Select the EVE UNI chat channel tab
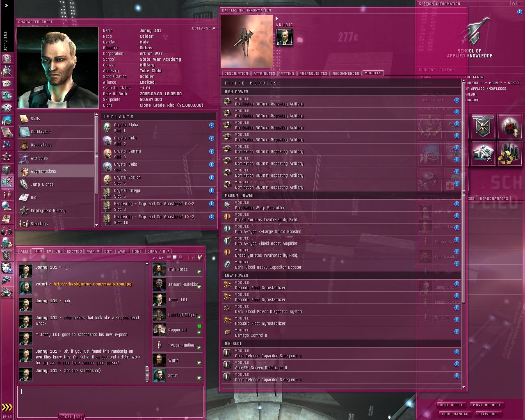The image size is (525, 420). pos(55,251)
